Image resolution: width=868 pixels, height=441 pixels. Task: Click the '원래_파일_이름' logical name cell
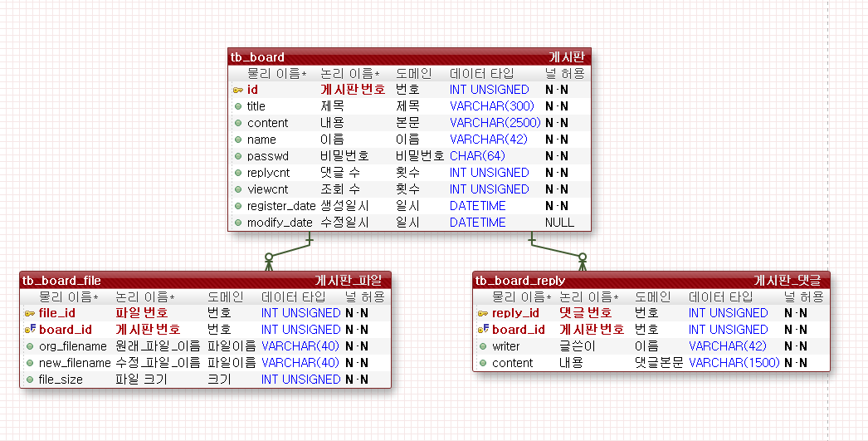[158, 346]
